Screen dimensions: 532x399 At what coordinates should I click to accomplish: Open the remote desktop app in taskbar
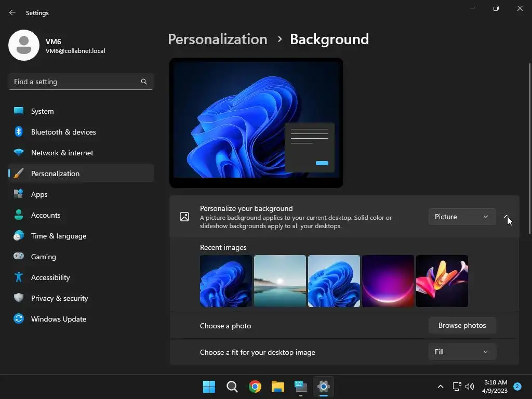pos(301,387)
